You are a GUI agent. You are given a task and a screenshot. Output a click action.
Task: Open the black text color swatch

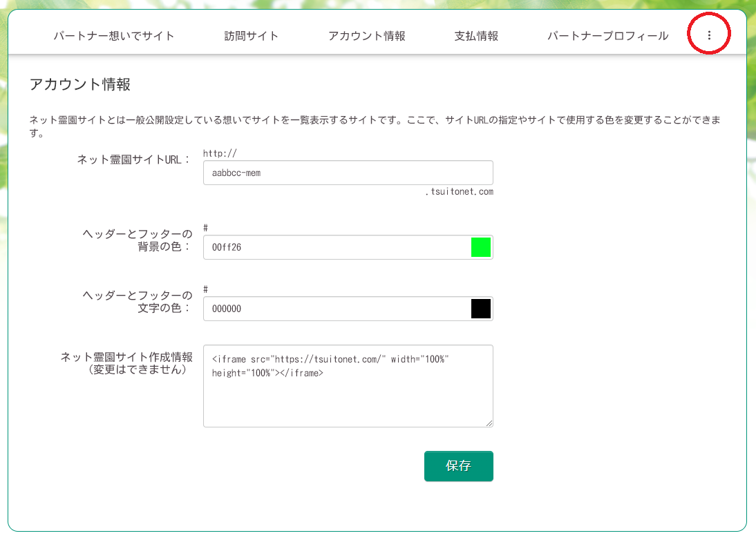click(x=480, y=309)
